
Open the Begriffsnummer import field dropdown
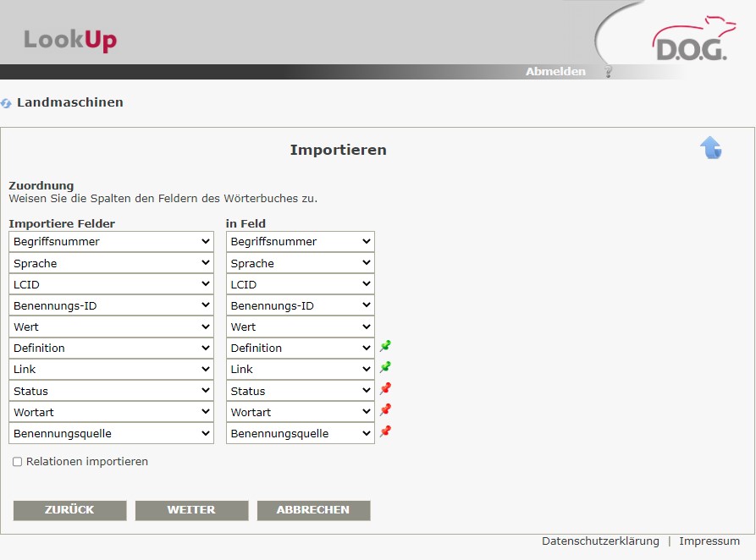coord(111,242)
